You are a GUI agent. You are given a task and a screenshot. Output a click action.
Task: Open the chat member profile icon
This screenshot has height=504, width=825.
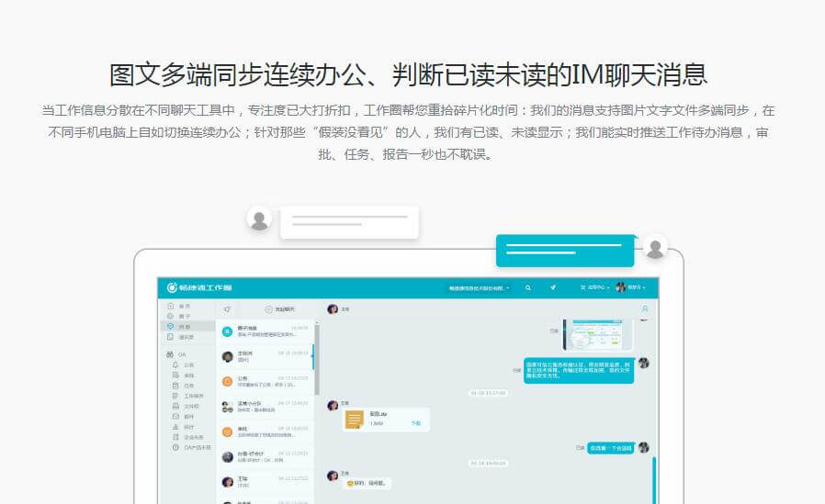click(645, 309)
